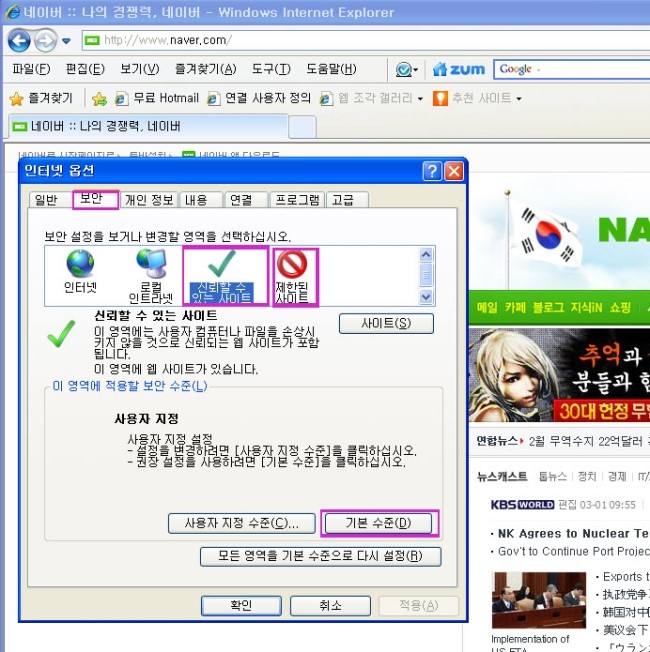Expand the recent pages dropdown arrow
650x652 pixels.
pyautogui.click(x=66, y=41)
